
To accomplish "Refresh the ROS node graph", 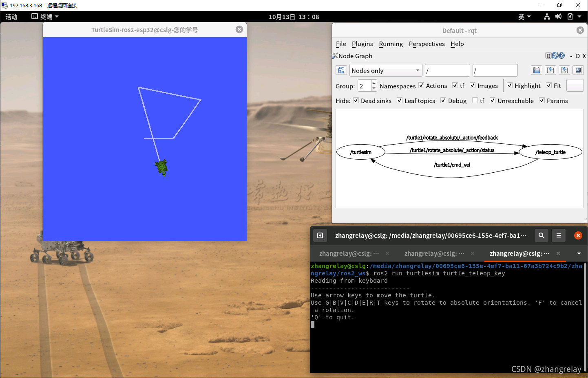I will coord(341,70).
